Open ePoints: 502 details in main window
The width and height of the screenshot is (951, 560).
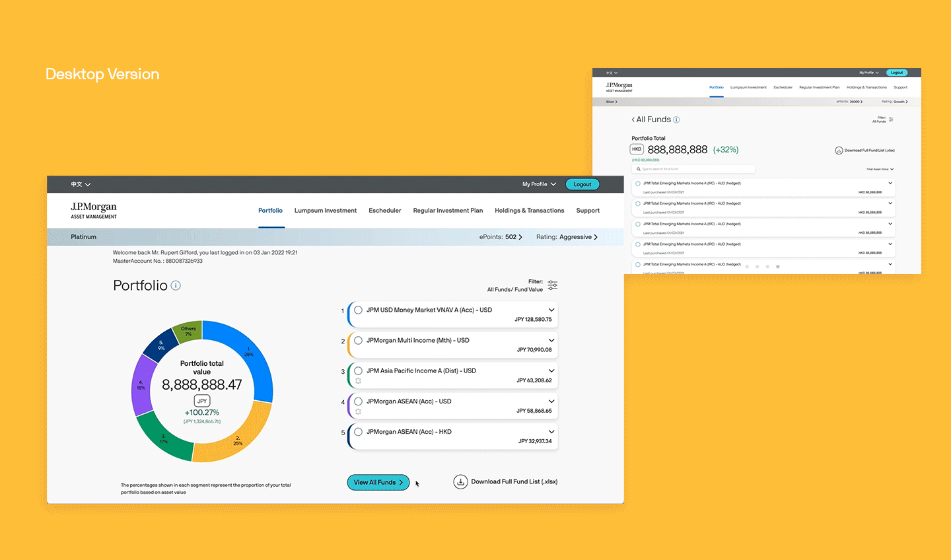(x=501, y=237)
